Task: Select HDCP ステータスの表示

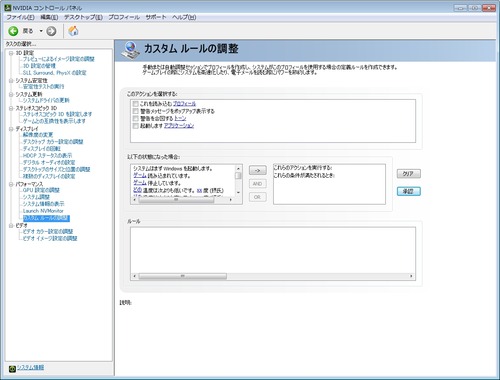Action: (47, 156)
